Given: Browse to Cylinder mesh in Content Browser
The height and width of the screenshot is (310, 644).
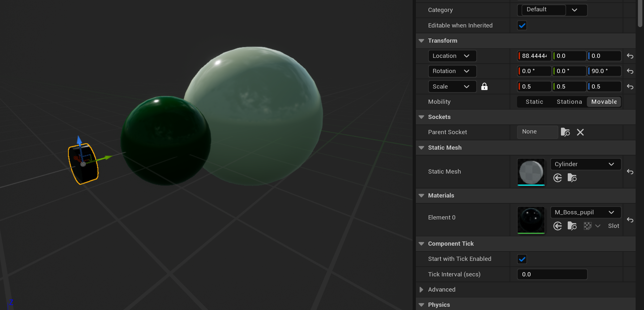Looking at the screenshot, I should pos(572,178).
